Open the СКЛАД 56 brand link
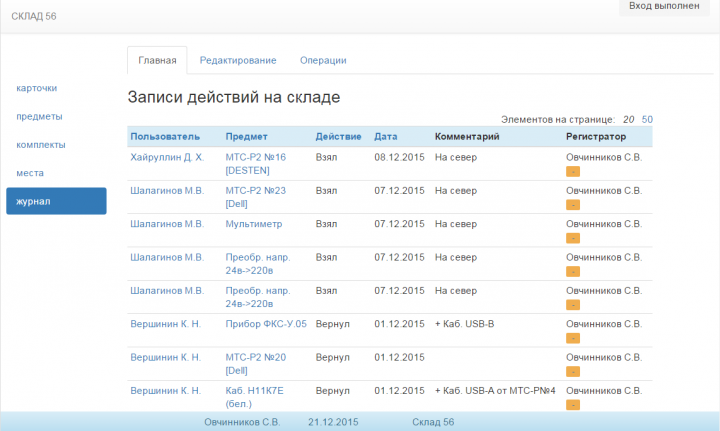Viewport: 720px width, 431px height. (x=34, y=16)
